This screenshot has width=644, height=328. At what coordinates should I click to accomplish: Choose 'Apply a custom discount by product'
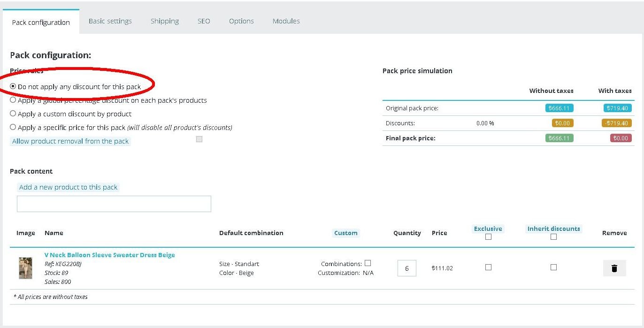(x=13, y=114)
